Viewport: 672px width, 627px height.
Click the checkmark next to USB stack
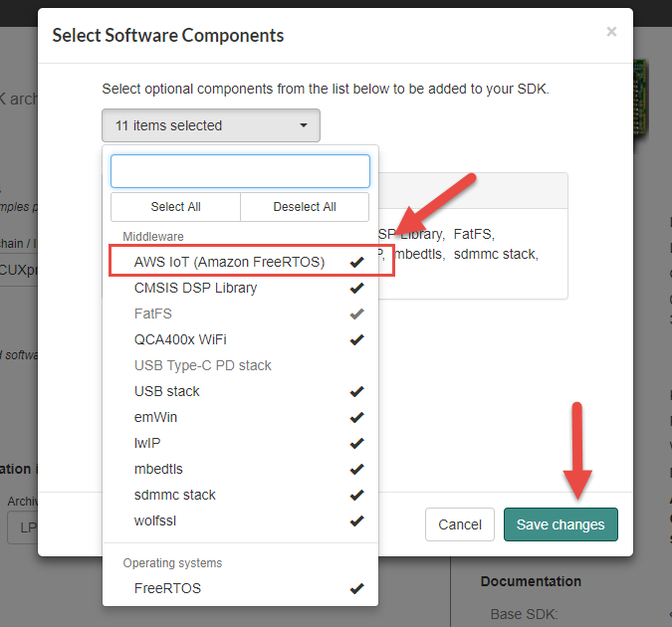[x=356, y=391]
